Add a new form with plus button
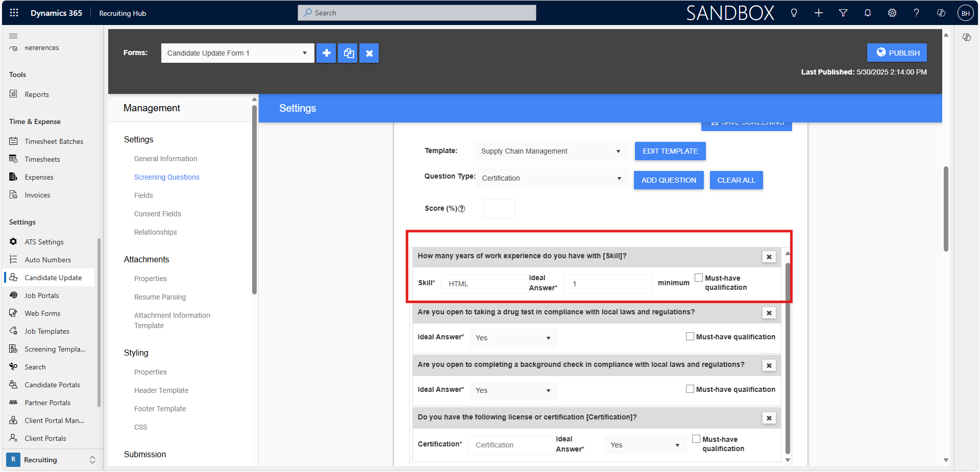Image resolution: width=980 pixels, height=472 pixels. 326,53
